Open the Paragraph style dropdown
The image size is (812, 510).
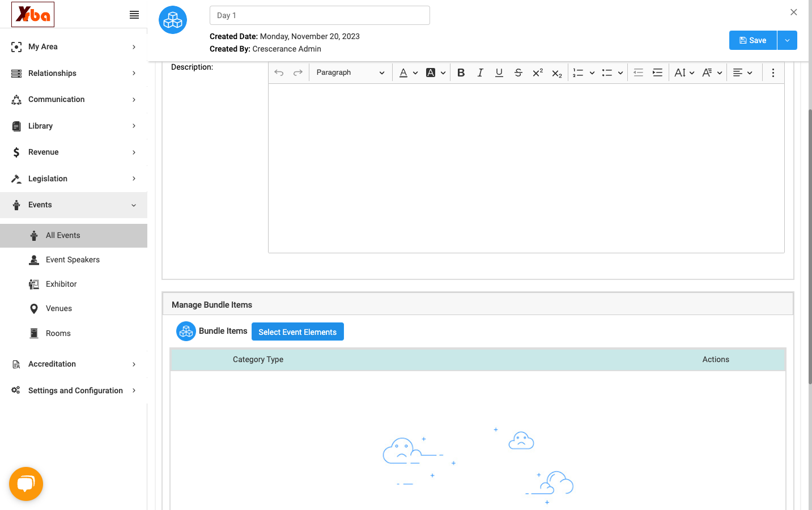click(350, 73)
